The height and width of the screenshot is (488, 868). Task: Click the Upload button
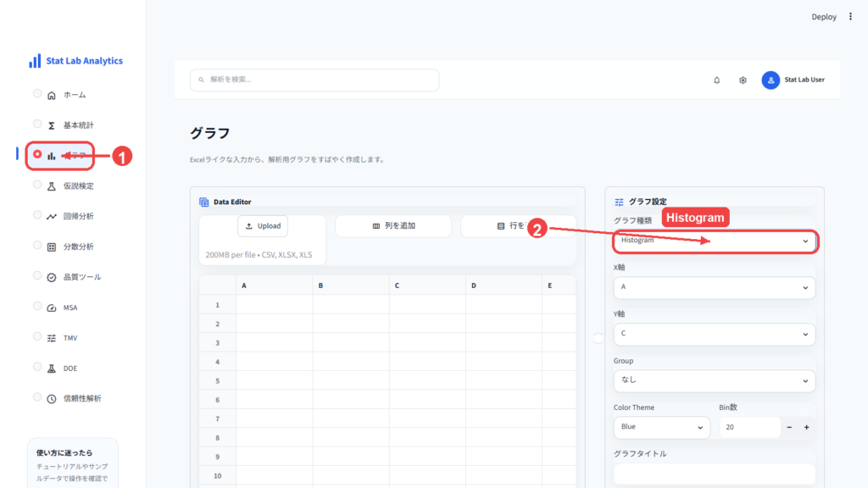pos(263,225)
